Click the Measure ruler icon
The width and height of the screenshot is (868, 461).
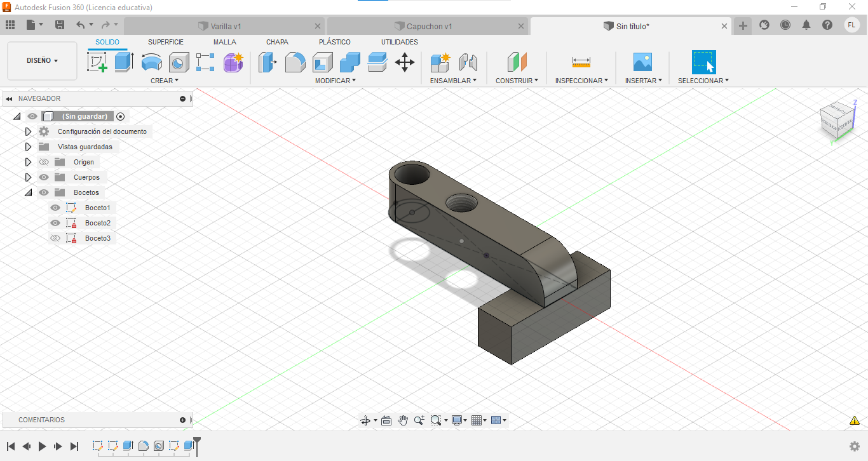(581, 62)
